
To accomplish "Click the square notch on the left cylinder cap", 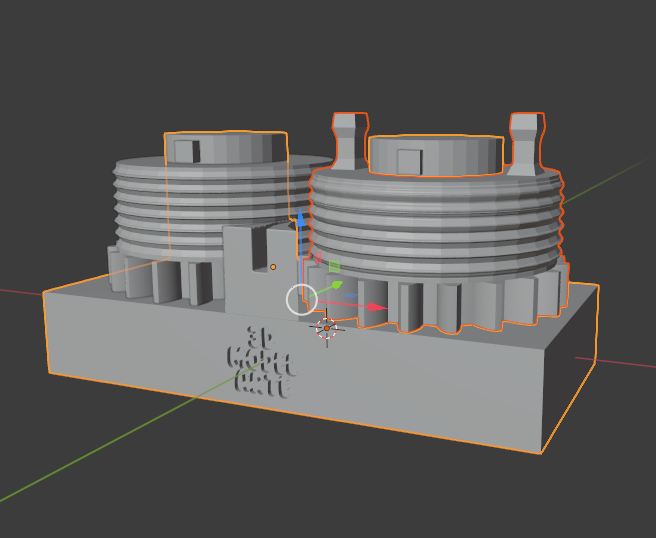I will click(187, 151).
